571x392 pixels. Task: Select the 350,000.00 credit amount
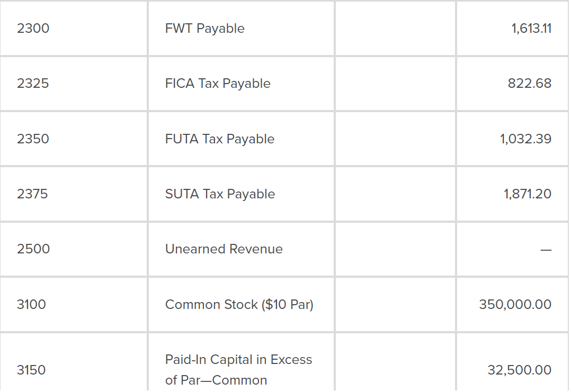(515, 305)
